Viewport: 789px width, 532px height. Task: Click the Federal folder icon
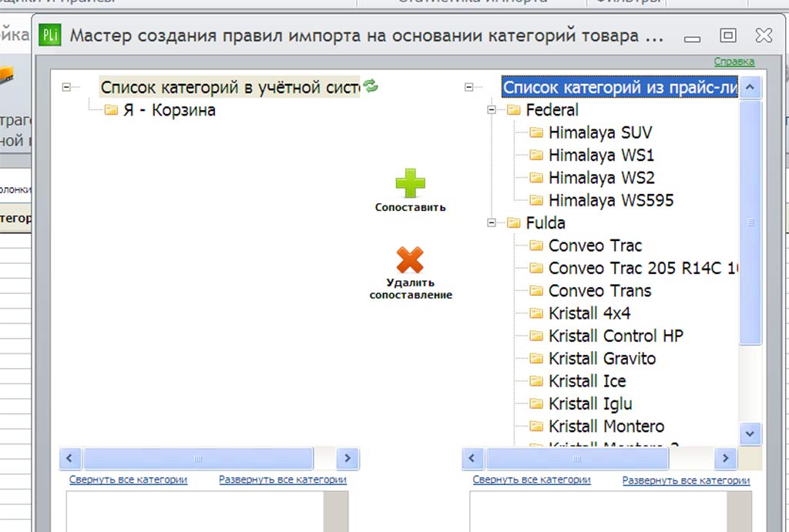[513, 109]
